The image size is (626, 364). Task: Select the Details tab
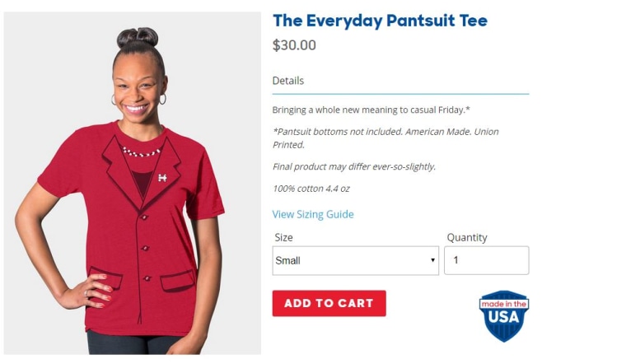click(x=287, y=81)
